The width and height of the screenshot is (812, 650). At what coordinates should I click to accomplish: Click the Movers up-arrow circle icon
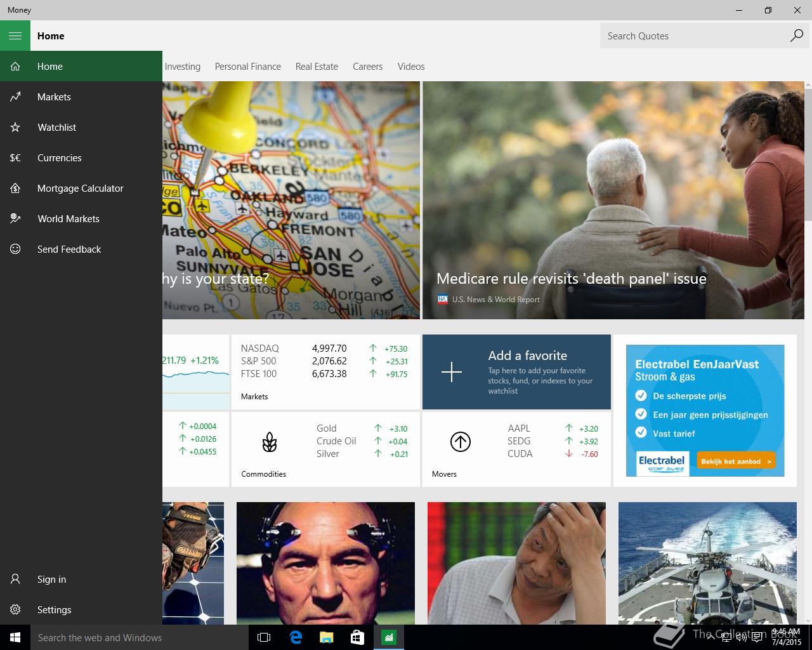coord(460,441)
